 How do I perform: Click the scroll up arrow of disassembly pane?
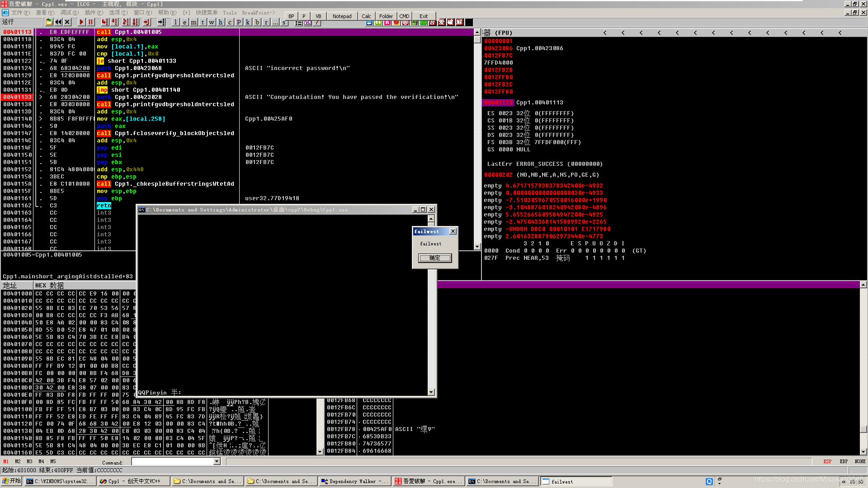point(477,32)
